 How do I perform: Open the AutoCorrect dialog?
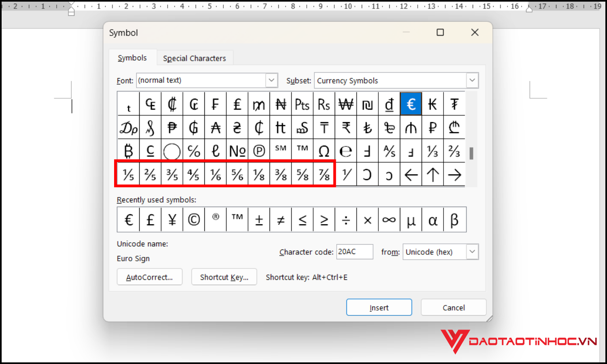[149, 277]
